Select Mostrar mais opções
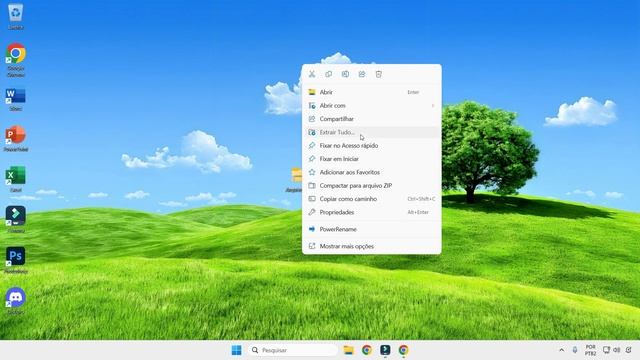The width and height of the screenshot is (640, 360). (371, 246)
